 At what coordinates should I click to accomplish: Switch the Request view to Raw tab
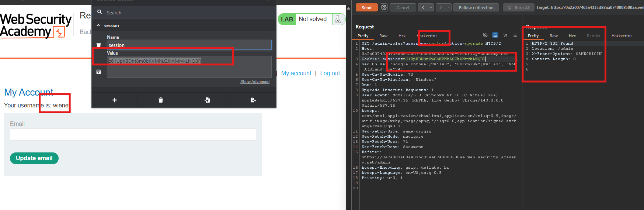(383, 36)
